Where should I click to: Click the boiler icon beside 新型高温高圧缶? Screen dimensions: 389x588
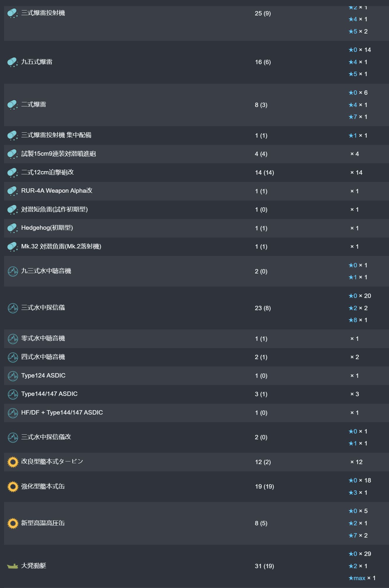click(x=13, y=523)
